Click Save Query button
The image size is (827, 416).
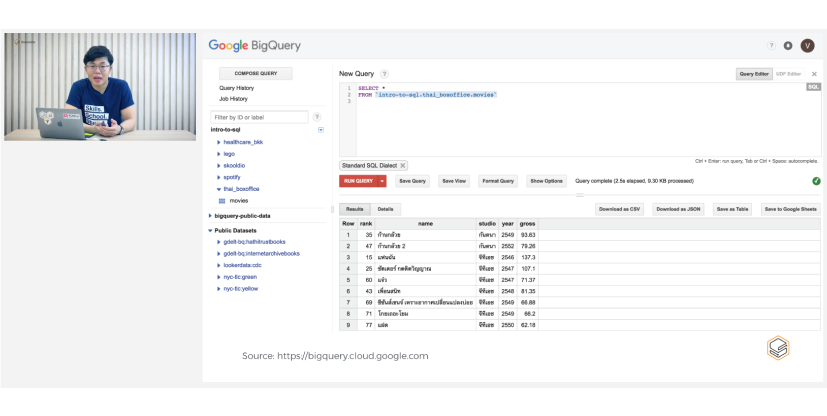pos(412,181)
